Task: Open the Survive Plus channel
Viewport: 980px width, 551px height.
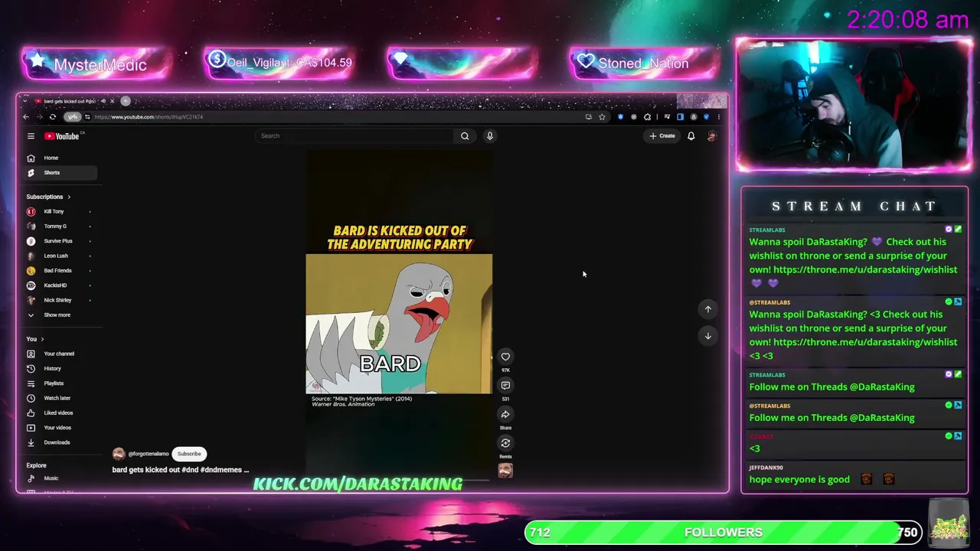Action: tap(61, 241)
